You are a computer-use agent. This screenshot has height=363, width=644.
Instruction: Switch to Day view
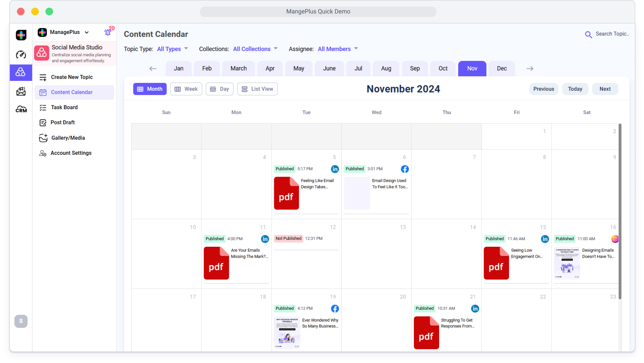[x=219, y=89]
